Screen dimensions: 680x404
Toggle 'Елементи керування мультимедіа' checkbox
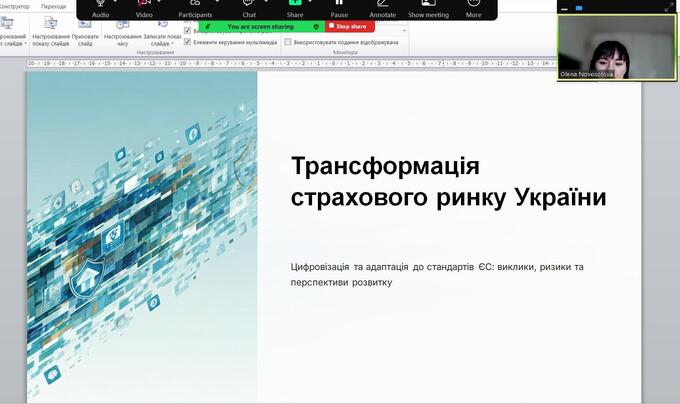(188, 43)
